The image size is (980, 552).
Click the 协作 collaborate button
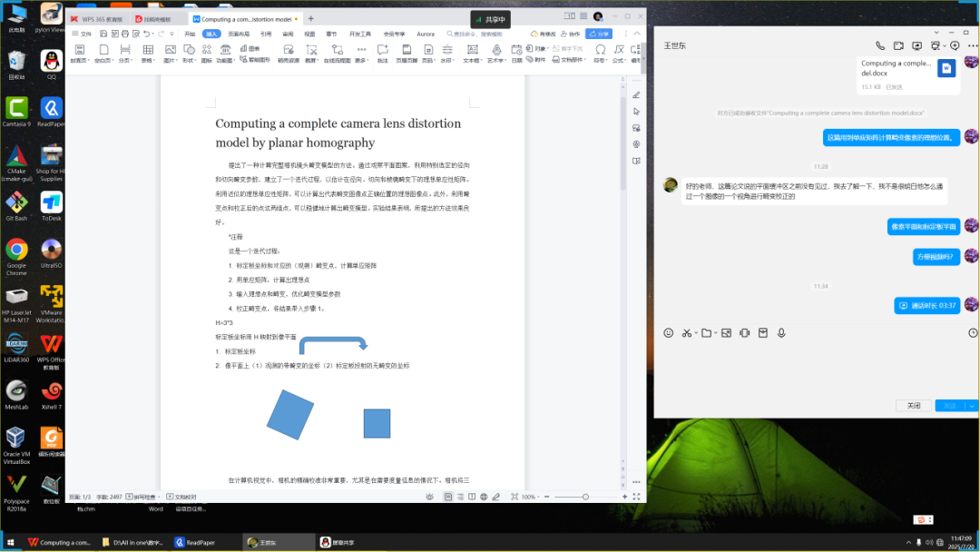coord(571,34)
